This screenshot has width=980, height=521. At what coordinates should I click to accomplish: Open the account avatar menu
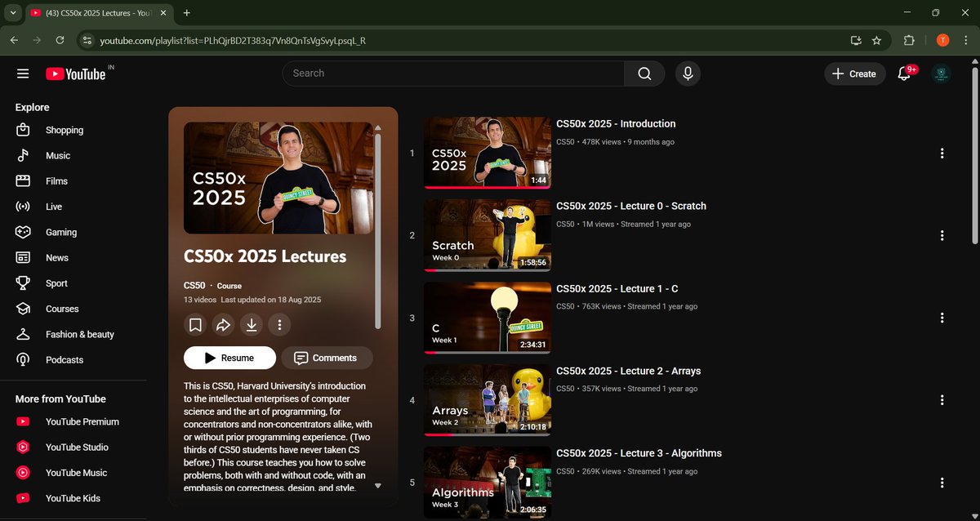tap(941, 73)
